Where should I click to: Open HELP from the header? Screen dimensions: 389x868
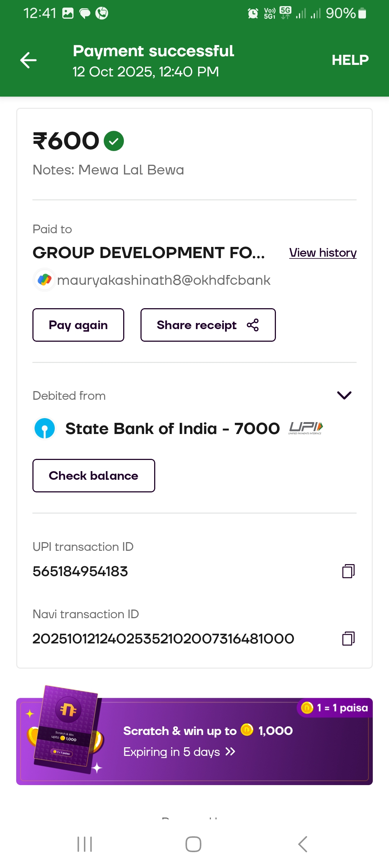coord(350,60)
